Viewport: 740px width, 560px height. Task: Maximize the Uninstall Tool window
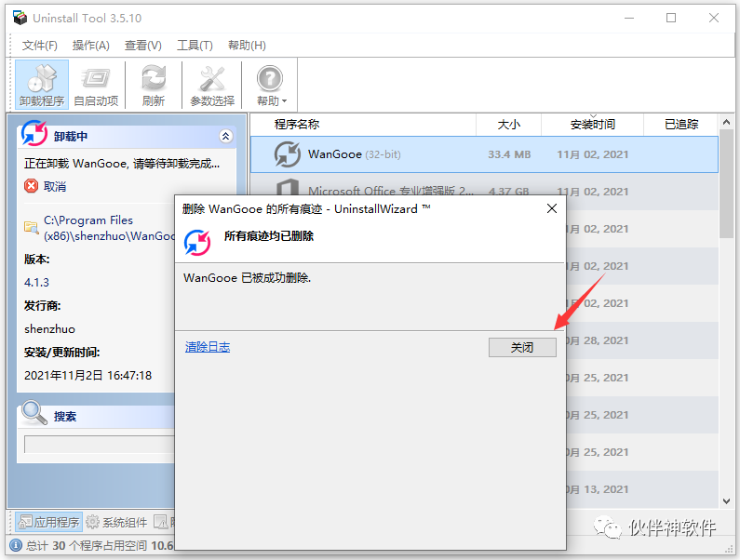[x=670, y=18]
